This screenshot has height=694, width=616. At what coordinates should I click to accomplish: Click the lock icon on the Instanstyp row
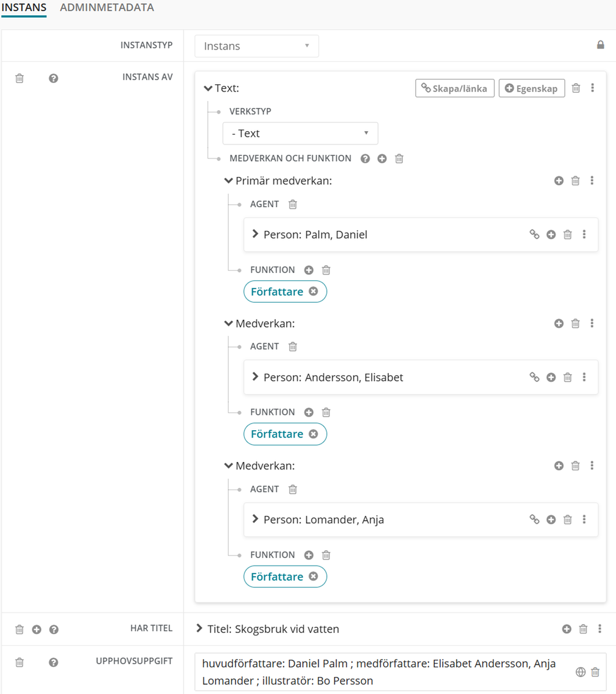coord(600,45)
